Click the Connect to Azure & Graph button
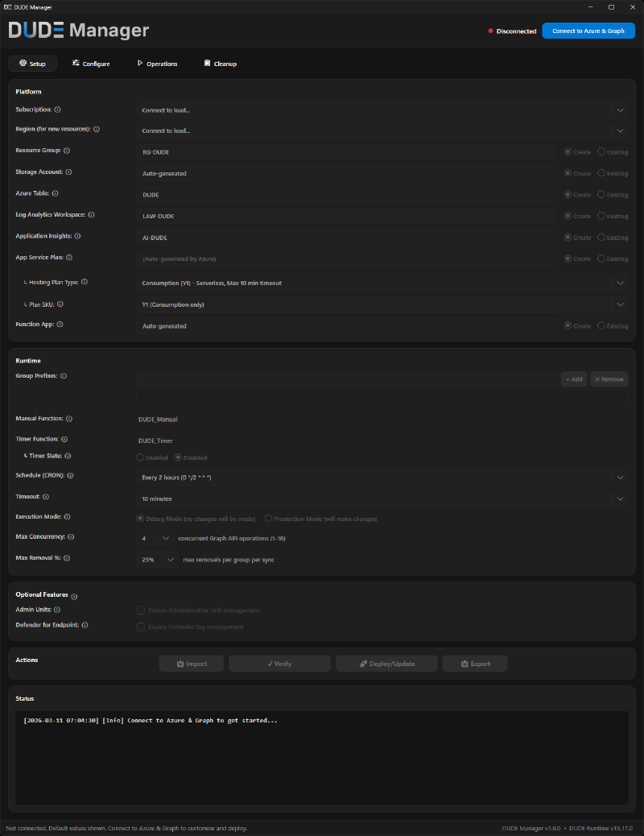The width and height of the screenshot is (644, 836). [588, 31]
